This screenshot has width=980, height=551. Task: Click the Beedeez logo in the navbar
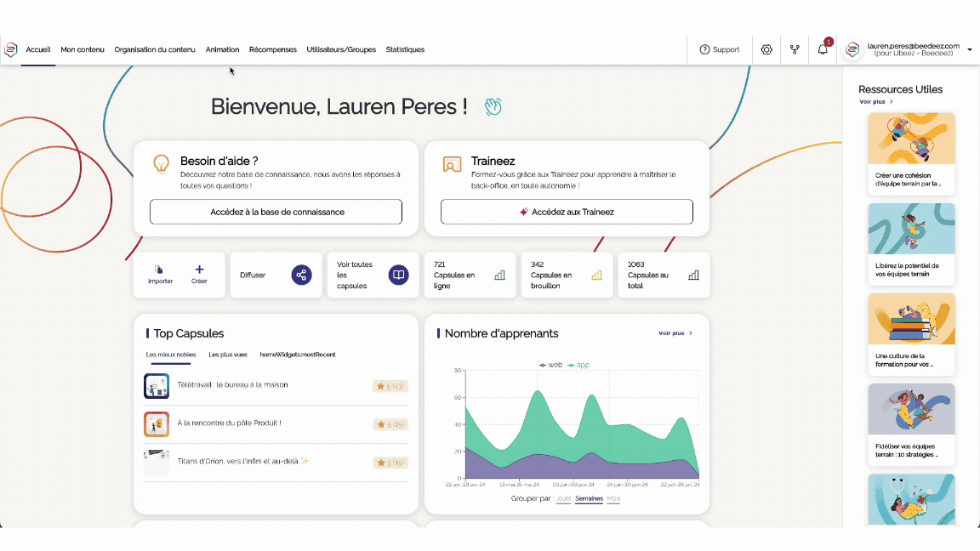click(x=11, y=49)
